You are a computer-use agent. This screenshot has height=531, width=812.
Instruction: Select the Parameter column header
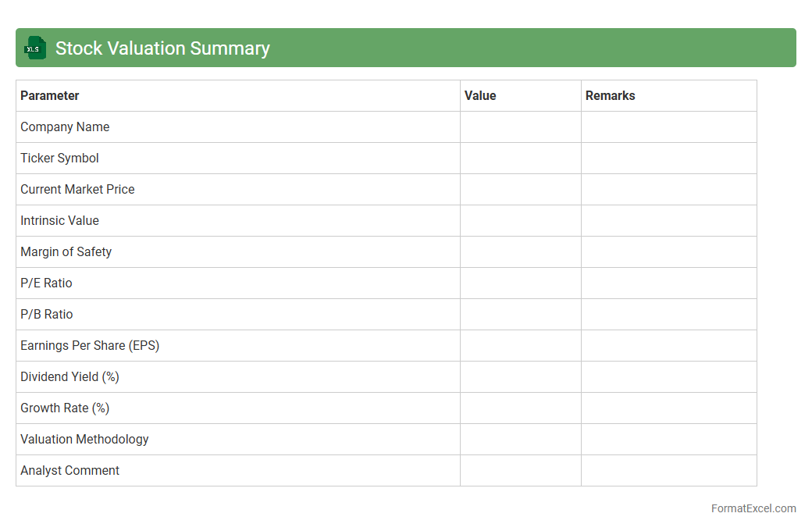(50, 96)
